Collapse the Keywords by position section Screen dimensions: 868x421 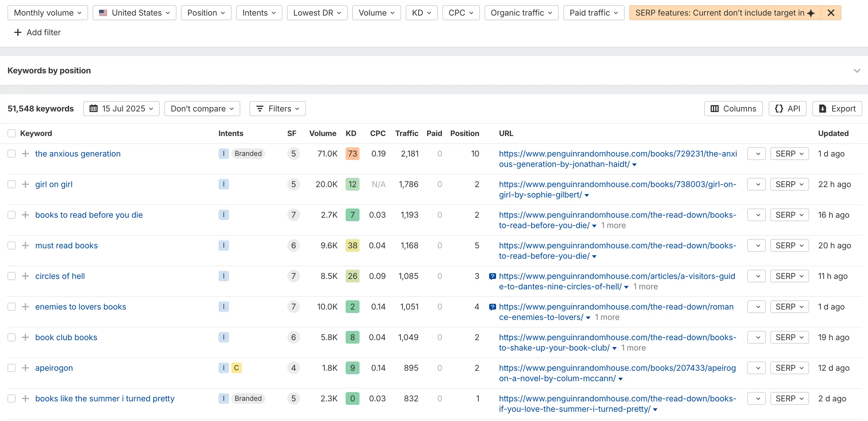tap(857, 71)
